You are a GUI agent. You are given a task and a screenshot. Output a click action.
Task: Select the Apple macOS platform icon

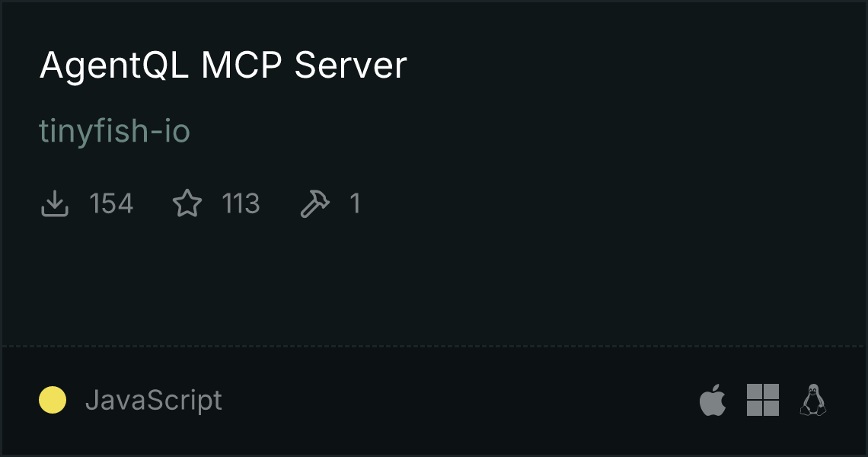[713, 399]
